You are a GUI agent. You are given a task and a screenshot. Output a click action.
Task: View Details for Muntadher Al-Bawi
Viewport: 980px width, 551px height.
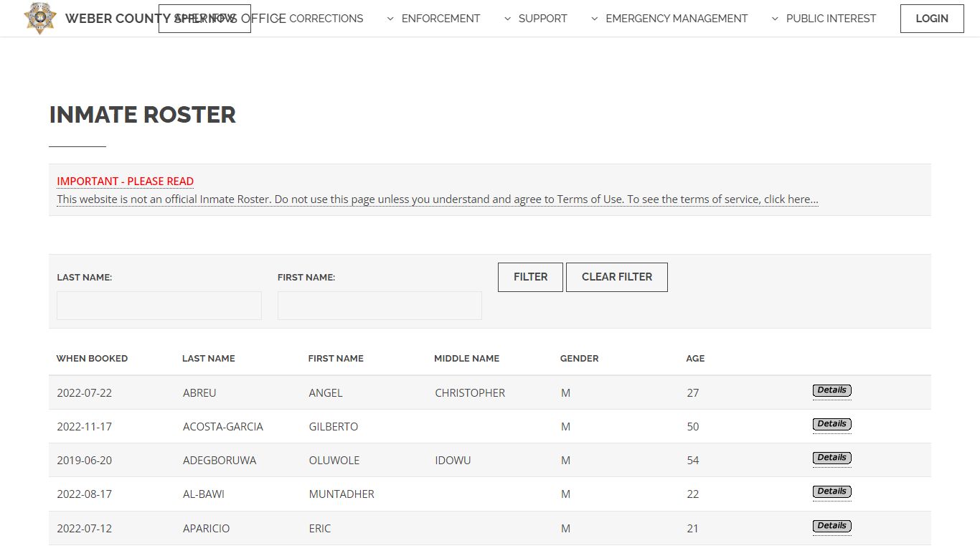[x=832, y=491]
